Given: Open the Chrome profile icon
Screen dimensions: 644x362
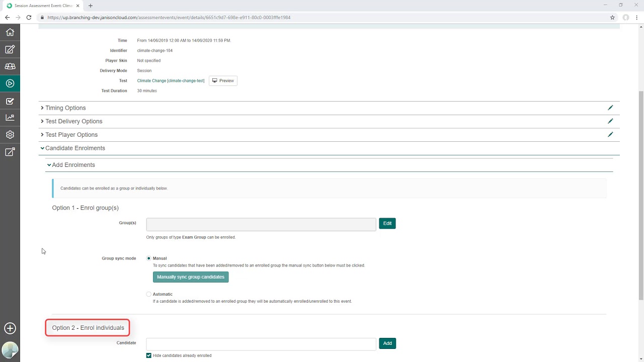Looking at the screenshot, I should tap(626, 17).
